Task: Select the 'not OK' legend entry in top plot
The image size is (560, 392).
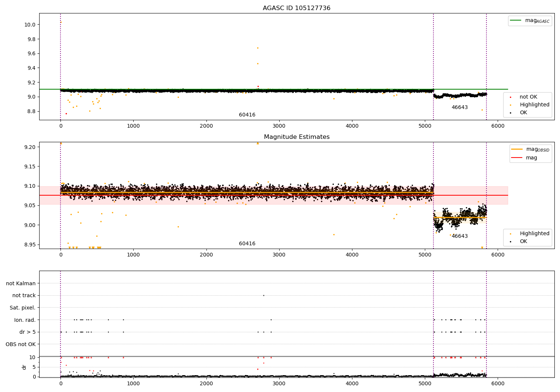Action: click(x=528, y=97)
